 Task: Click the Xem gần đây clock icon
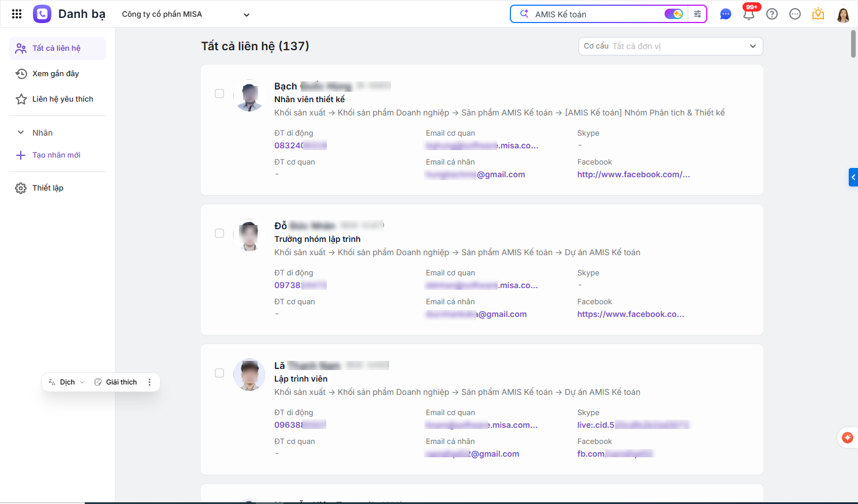pos(21,74)
